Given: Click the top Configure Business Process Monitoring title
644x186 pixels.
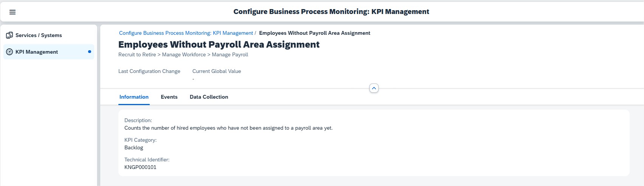Looking at the screenshot, I should tap(331, 12).
